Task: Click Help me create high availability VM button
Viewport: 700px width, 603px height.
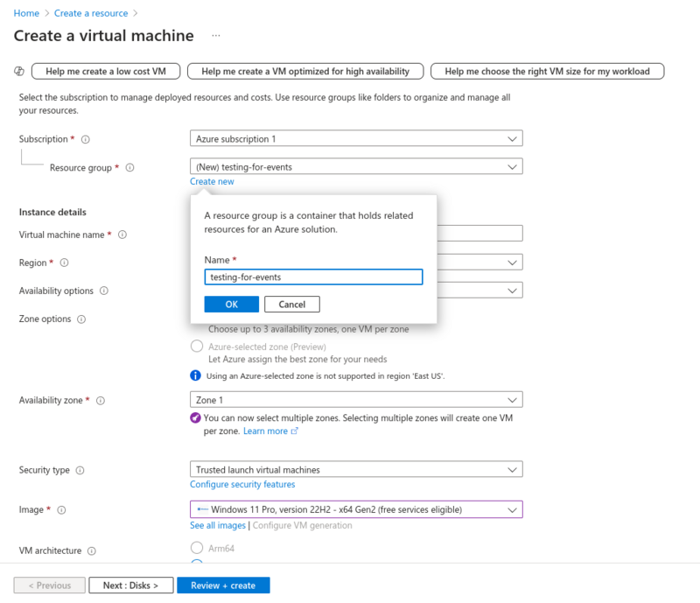Action: pyautogui.click(x=305, y=72)
